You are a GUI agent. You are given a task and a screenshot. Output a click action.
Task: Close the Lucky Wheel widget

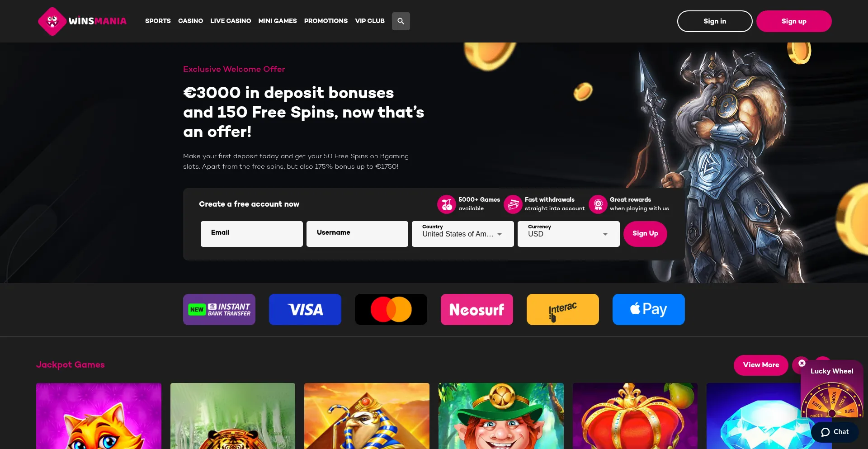802,363
